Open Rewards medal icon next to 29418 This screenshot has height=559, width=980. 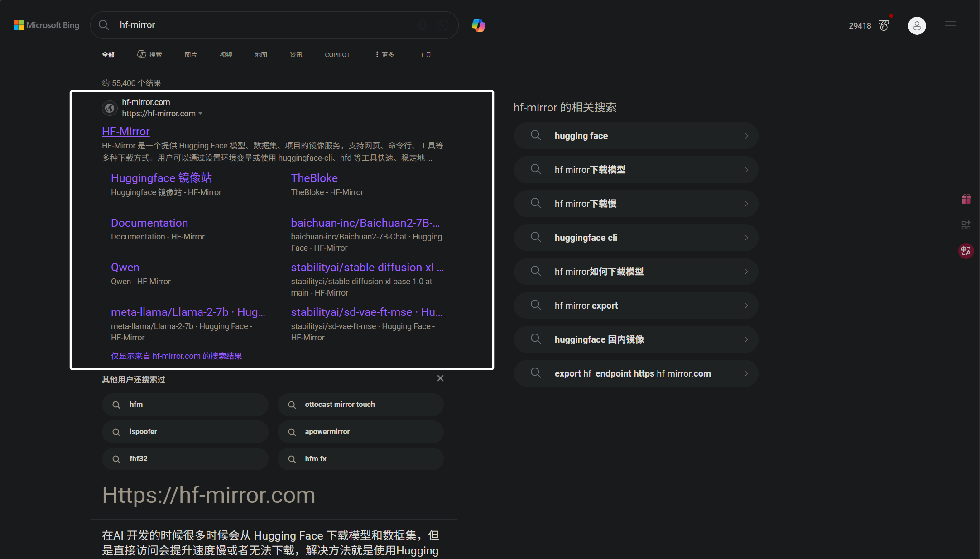pyautogui.click(x=884, y=25)
